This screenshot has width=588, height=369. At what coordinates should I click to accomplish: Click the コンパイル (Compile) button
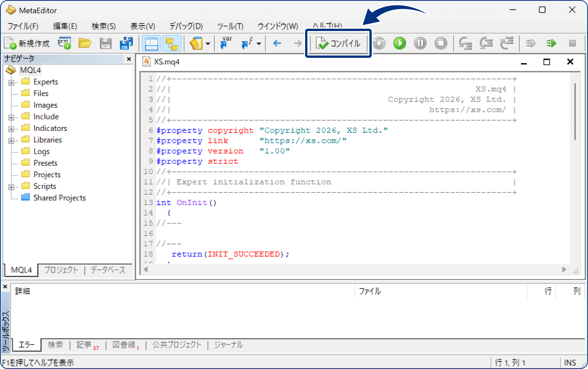pos(338,43)
